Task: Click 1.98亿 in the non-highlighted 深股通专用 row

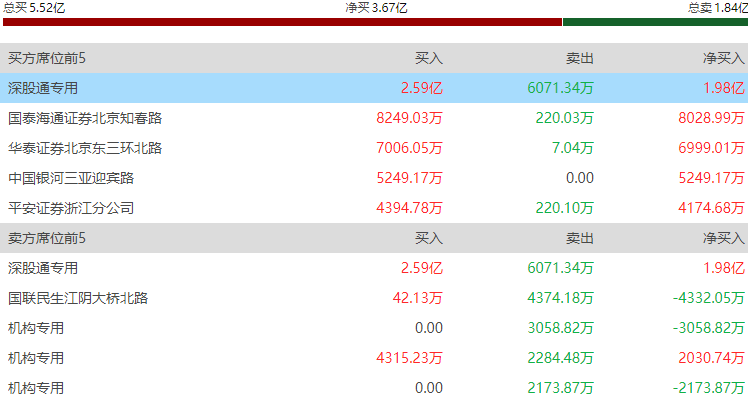Action: coord(724,268)
